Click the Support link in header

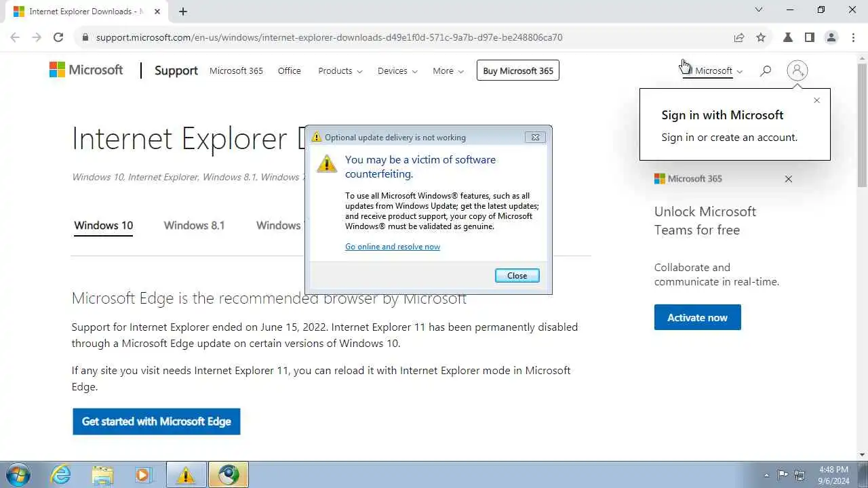(x=176, y=70)
